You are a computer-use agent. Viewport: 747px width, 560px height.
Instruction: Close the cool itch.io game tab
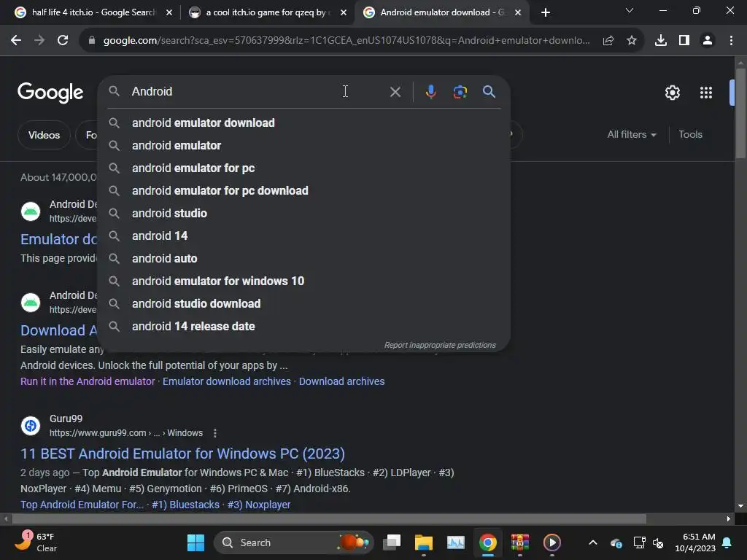click(344, 12)
